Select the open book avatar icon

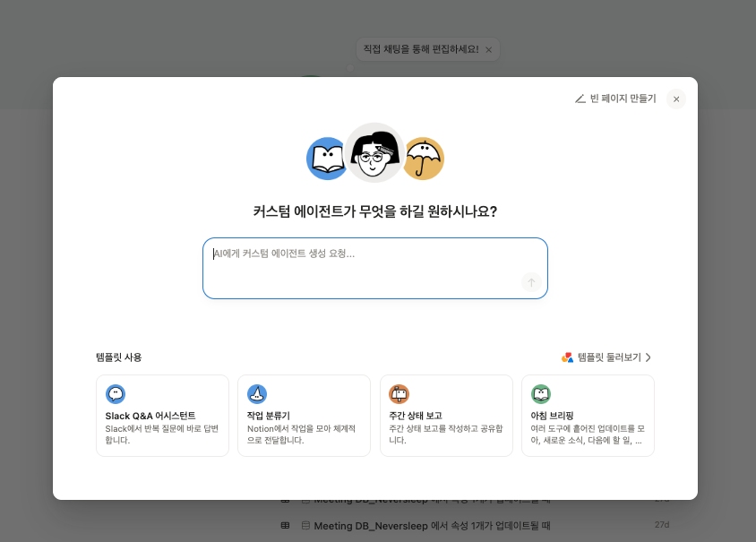[x=328, y=159]
